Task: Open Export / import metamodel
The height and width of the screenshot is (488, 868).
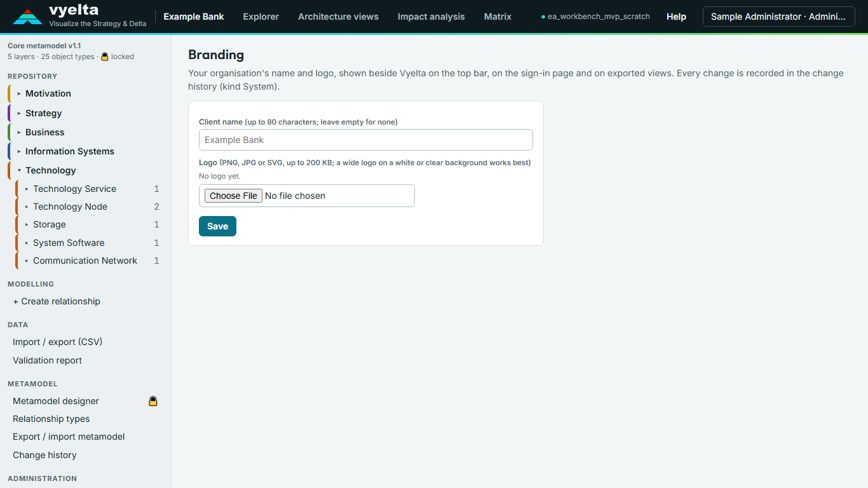Action: [69, 437]
